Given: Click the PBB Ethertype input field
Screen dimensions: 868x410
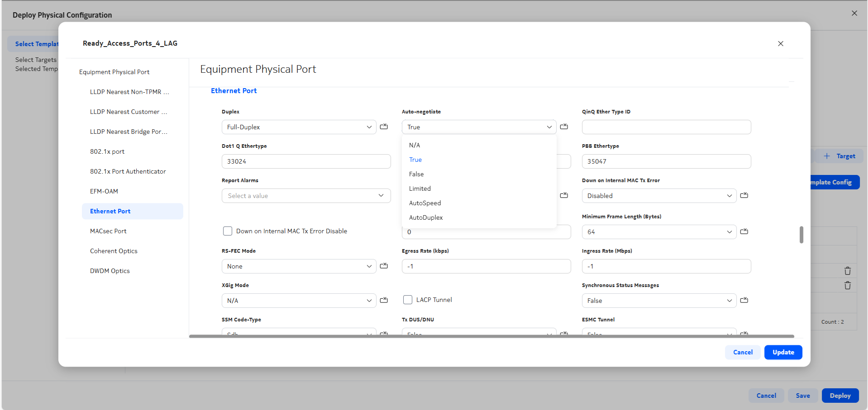Looking at the screenshot, I should (x=666, y=161).
